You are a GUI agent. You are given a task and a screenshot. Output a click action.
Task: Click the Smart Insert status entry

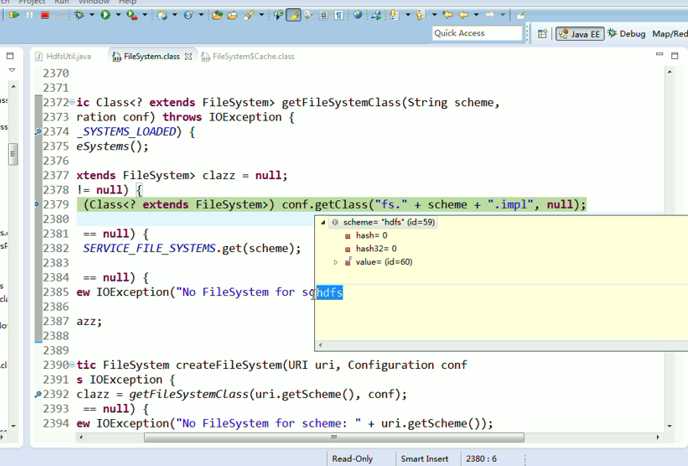pos(424,459)
